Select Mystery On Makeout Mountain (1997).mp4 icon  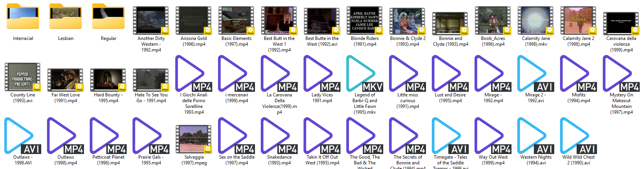point(621,73)
